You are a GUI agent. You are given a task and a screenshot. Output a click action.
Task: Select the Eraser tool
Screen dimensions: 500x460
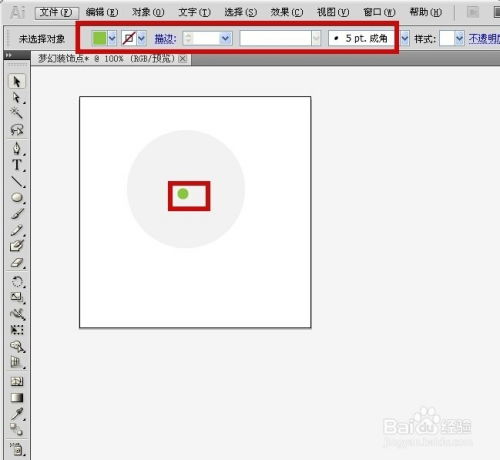[x=17, y=263]
